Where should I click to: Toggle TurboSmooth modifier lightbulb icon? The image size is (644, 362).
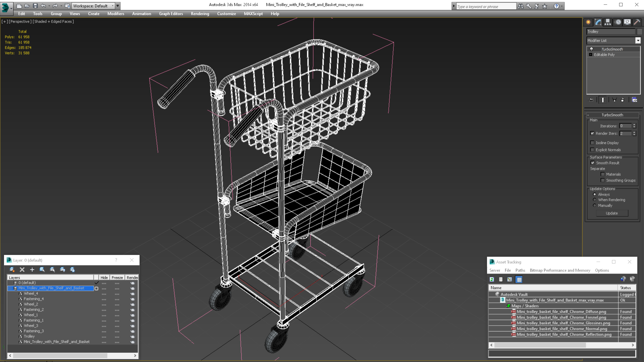[591, 49]
